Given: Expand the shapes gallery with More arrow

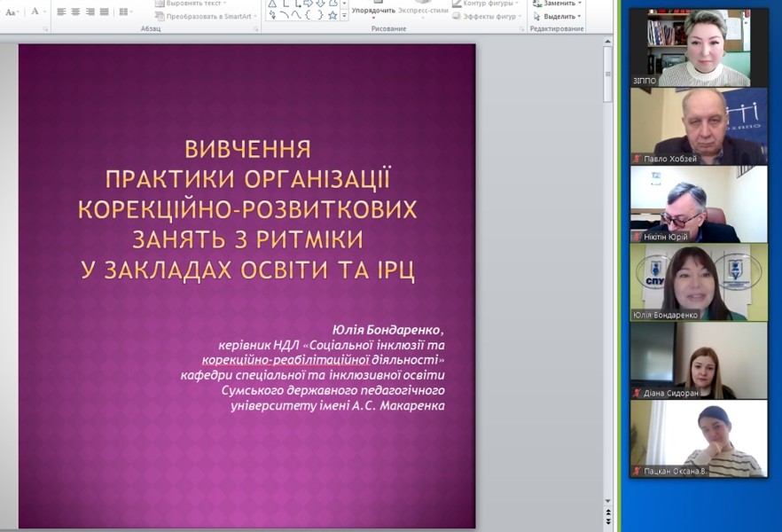Looking at the screenshot, I should 344,16.
